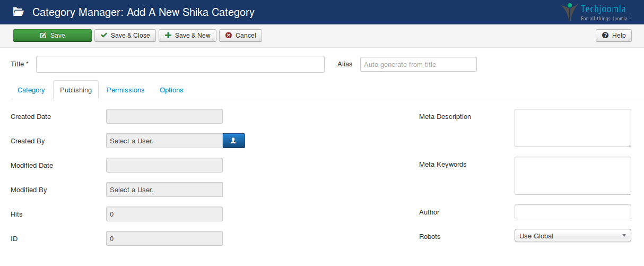
Task: Open the Permissions tab
Action: tap(126, 90)
